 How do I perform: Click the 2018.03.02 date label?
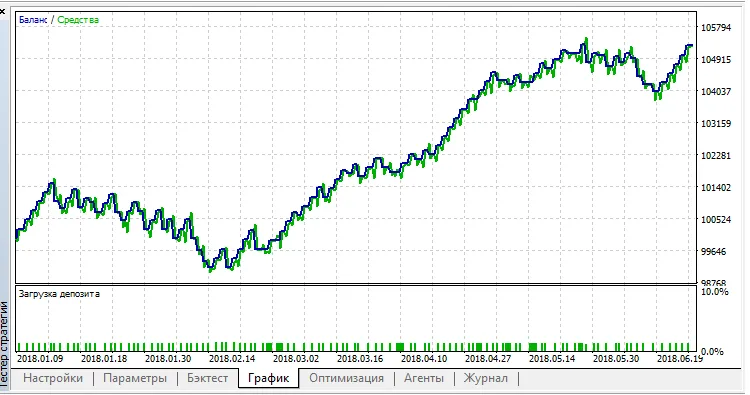coord(296,358)
